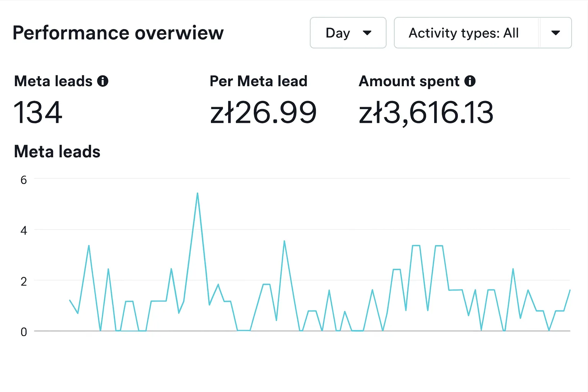
Task: Click the zł26.99 cost per lead value
Action: [x=263, y=113]
